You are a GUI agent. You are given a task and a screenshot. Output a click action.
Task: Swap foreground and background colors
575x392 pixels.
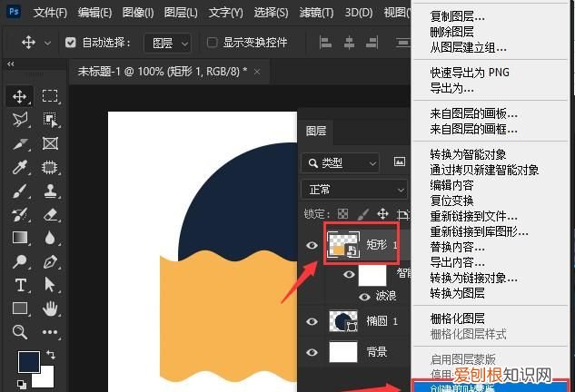[x=51, y=354]
